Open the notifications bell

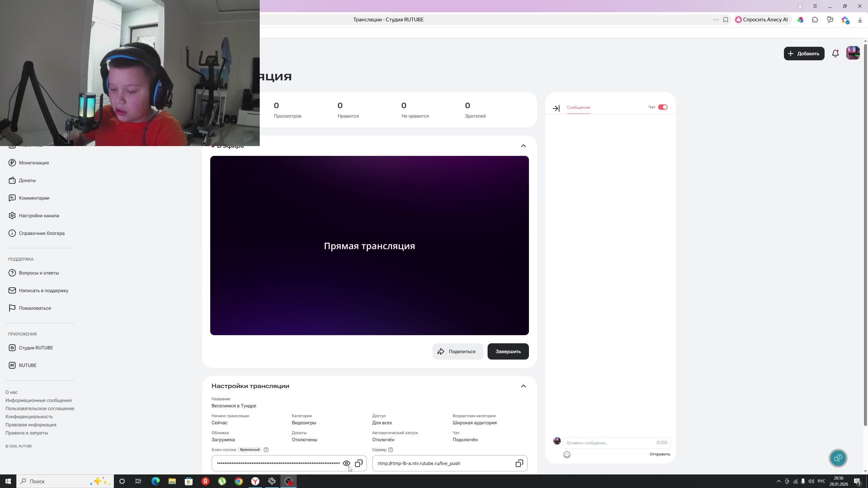[x=835, y=54]
